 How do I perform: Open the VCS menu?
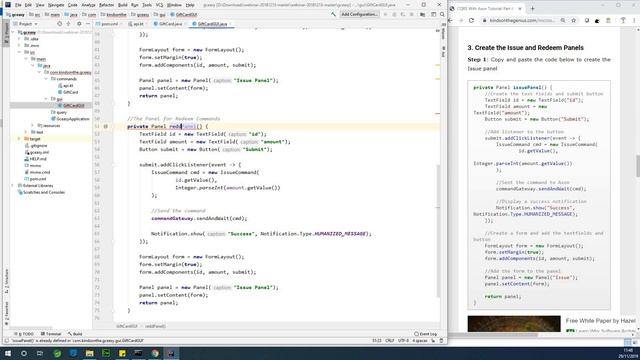click(160, 5)
